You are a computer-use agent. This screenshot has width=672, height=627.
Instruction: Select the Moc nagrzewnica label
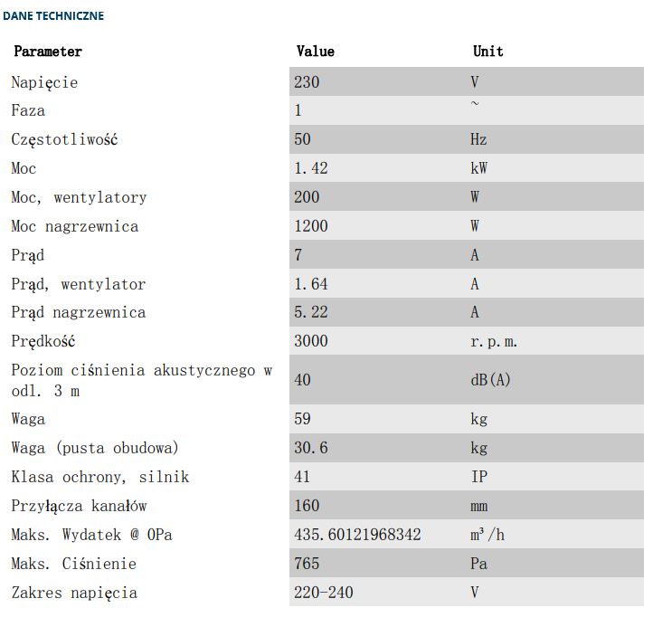pyautogui.click(x=75, y=226)
